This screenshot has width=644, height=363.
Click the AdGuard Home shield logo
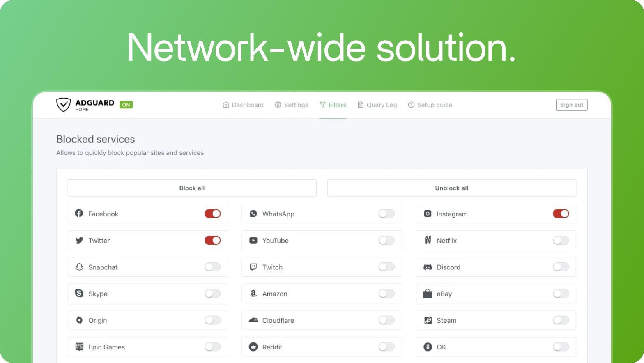pyautogui.click(x=64, y=105)
